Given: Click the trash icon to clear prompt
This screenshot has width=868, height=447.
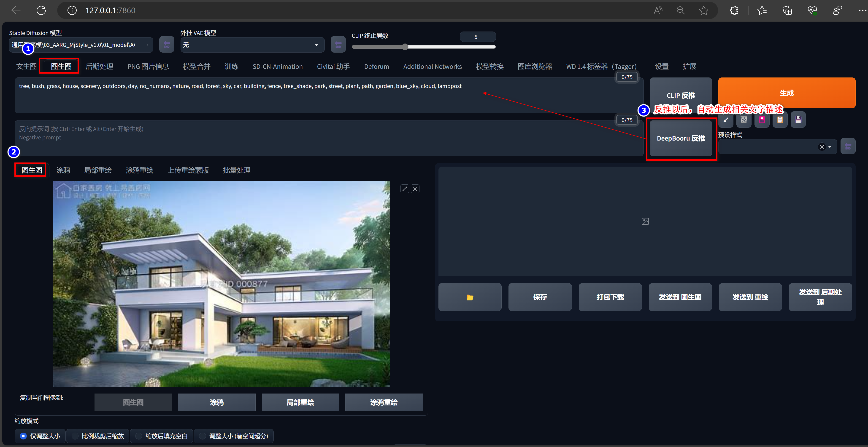Looking at the screenshot, I should 744,120.
